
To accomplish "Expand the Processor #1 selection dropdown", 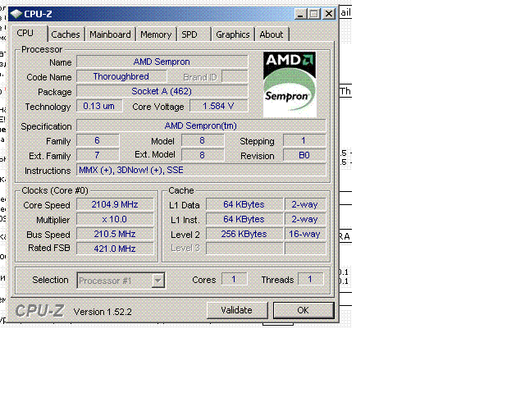I will [157, 281].
